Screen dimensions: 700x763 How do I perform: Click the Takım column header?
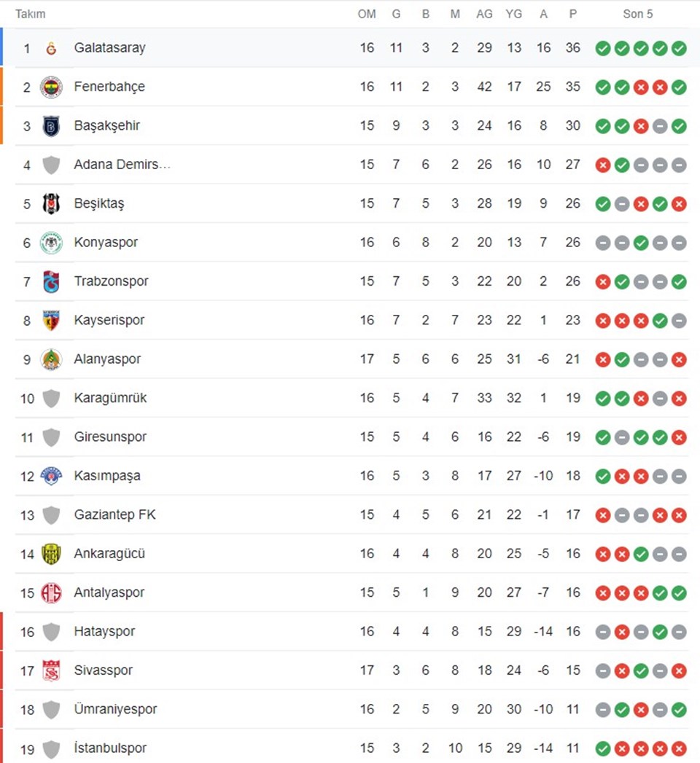pyautogui.click(x=30, y=14)
